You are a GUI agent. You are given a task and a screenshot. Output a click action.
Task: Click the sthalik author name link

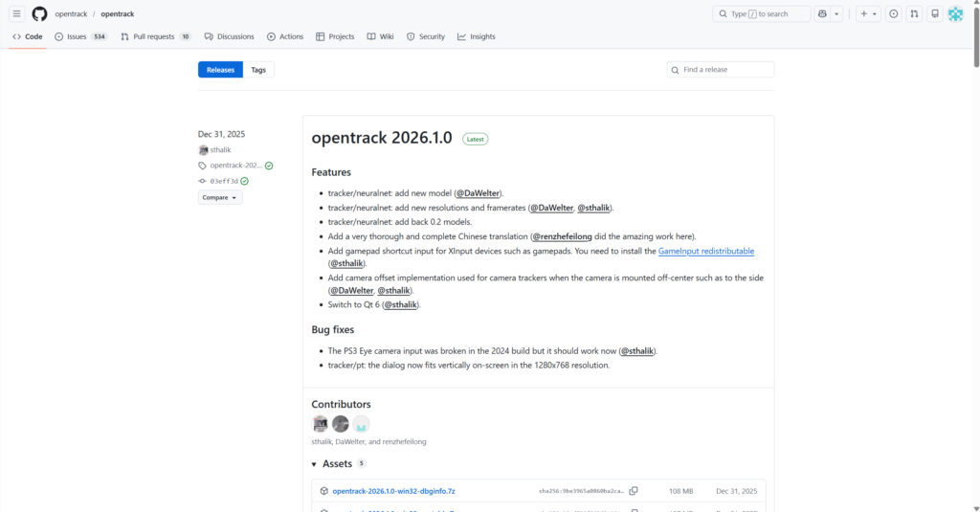[221, 150]
